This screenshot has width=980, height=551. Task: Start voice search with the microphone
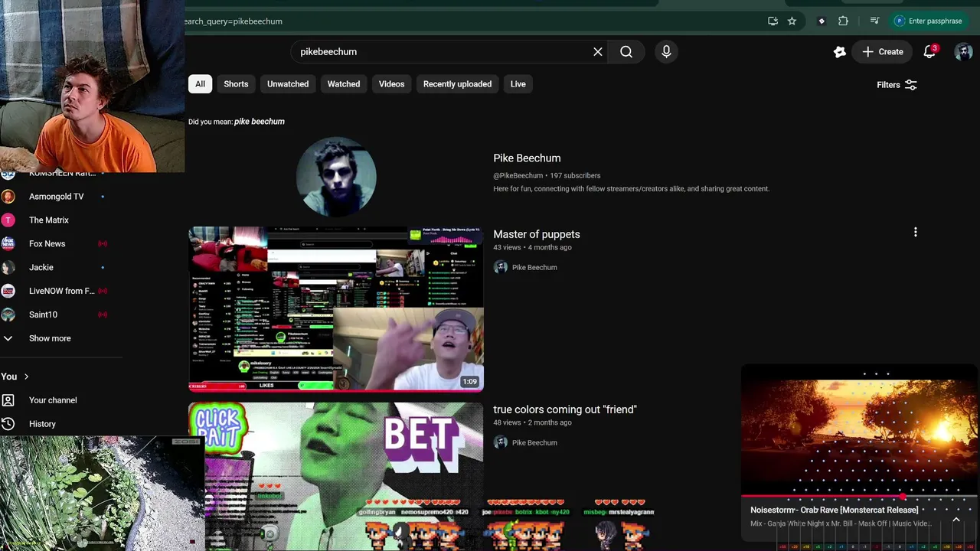[666, 52]
